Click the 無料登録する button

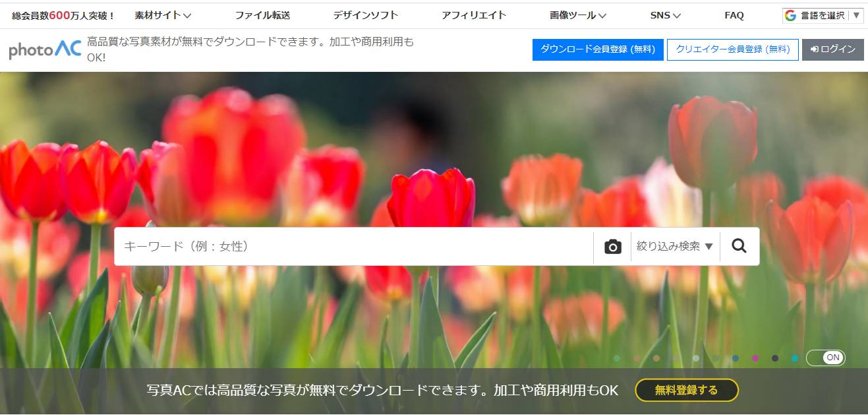(x=687, y=390)
